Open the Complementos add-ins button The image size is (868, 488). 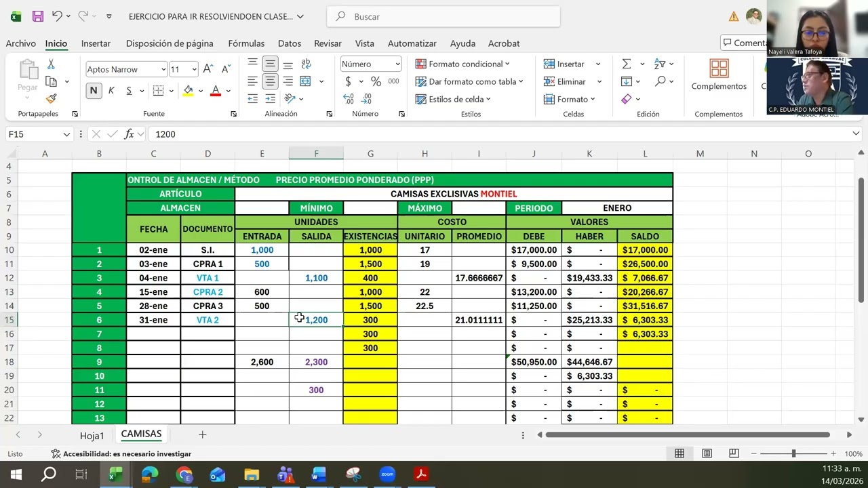point(719,75)
